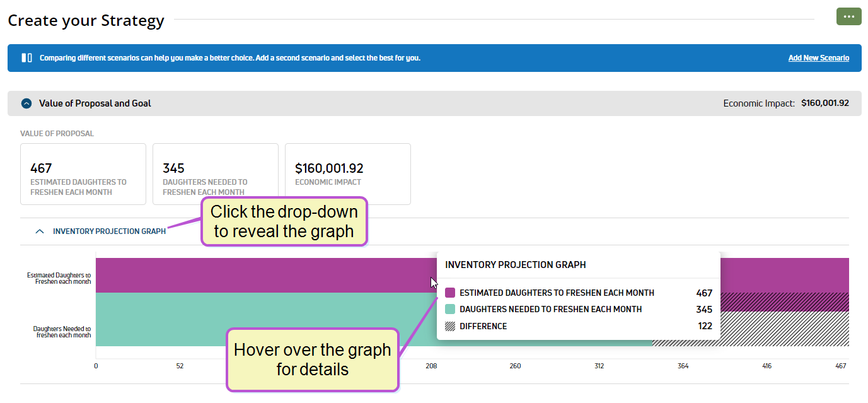Select the 467 Estimated Daughters card

tap(83, 174)
